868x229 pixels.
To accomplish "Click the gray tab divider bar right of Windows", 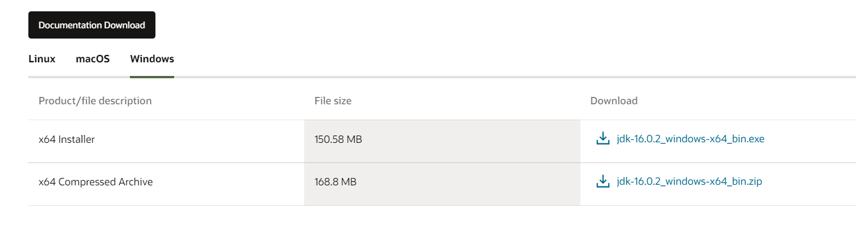I will [x=511, y=77].
